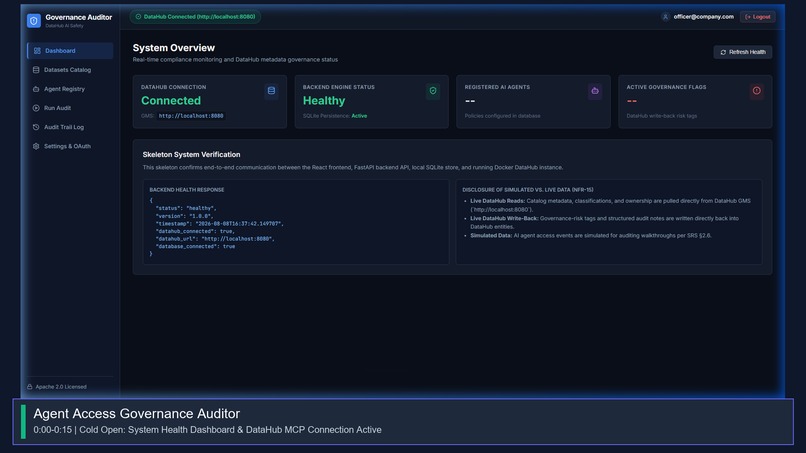The height and width of the screenshot is (453, 806).
Task: Click the Simulated Data bullet
Action: [591, 235]
